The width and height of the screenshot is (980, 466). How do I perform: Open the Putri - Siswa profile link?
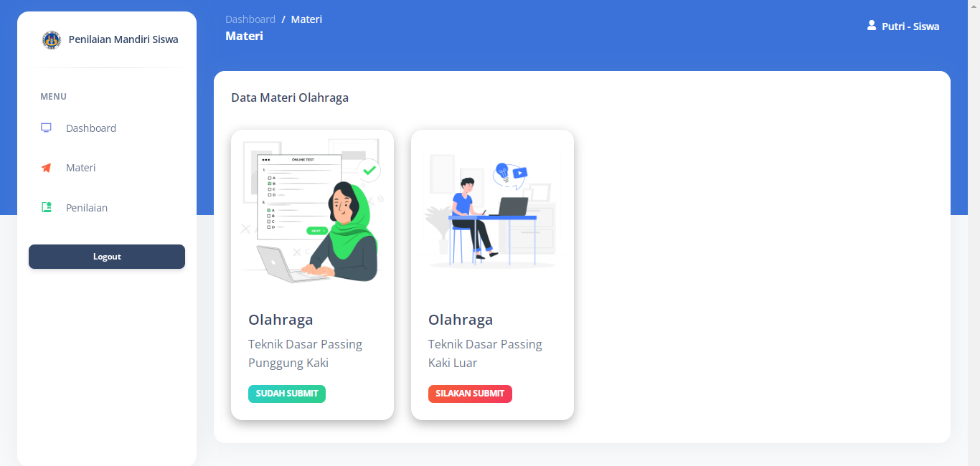click(903, 27)
